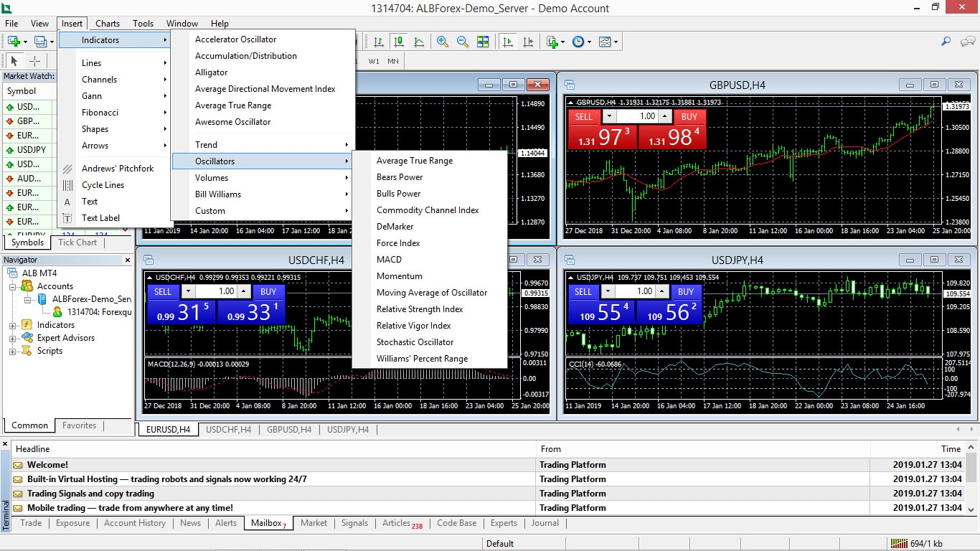Screen dimensions: 980x551
Task: Open the volume dropdown on GBPUSD chart
Action: (608, 116)
